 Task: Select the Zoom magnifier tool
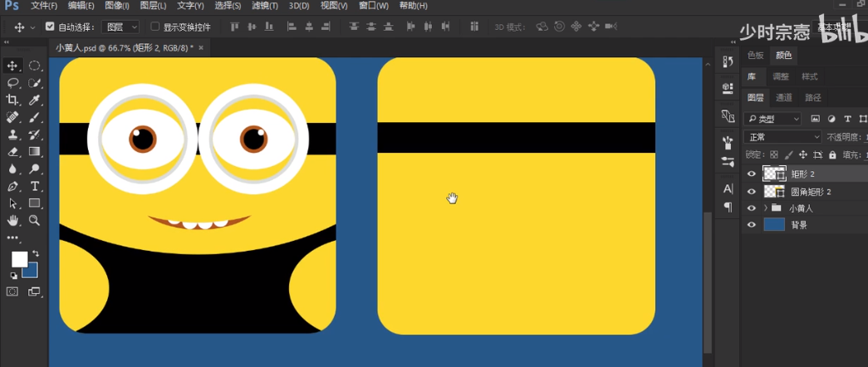[x=34, y=220]
